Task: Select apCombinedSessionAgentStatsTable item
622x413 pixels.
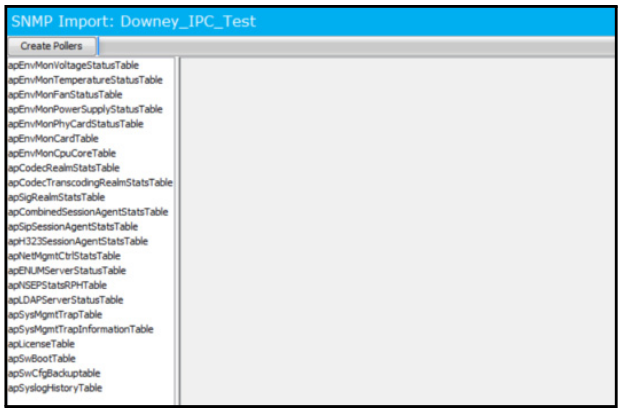Action: coord(88,212)
